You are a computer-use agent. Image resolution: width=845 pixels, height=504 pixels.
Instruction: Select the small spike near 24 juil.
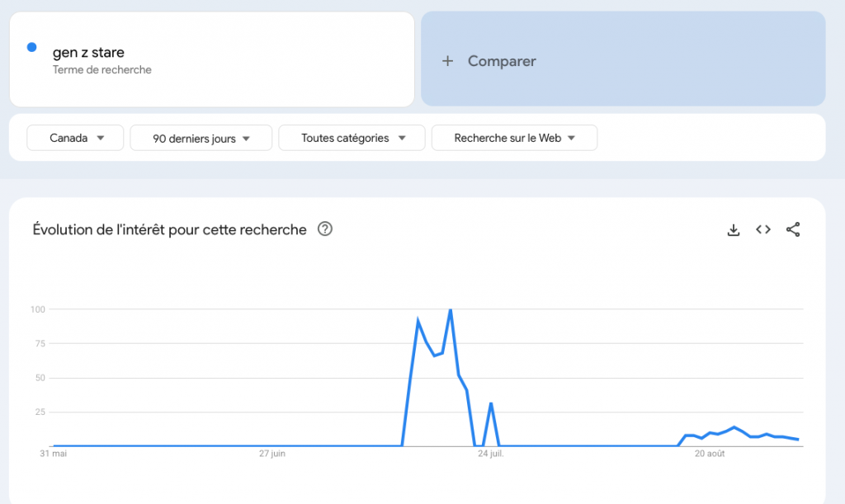tap(491, 403)
